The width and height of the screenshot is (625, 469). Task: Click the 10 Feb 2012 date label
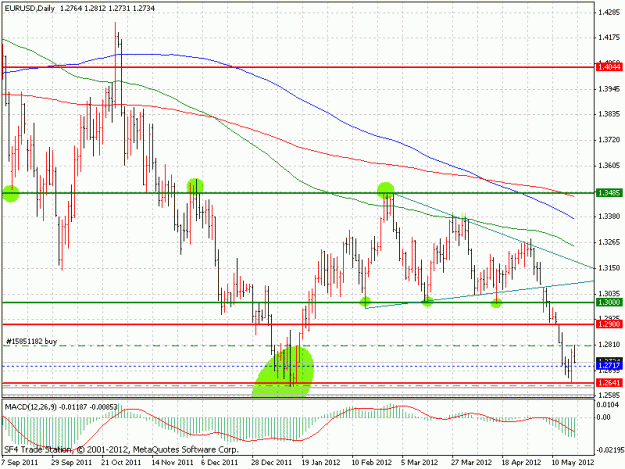tap(371, 463)
